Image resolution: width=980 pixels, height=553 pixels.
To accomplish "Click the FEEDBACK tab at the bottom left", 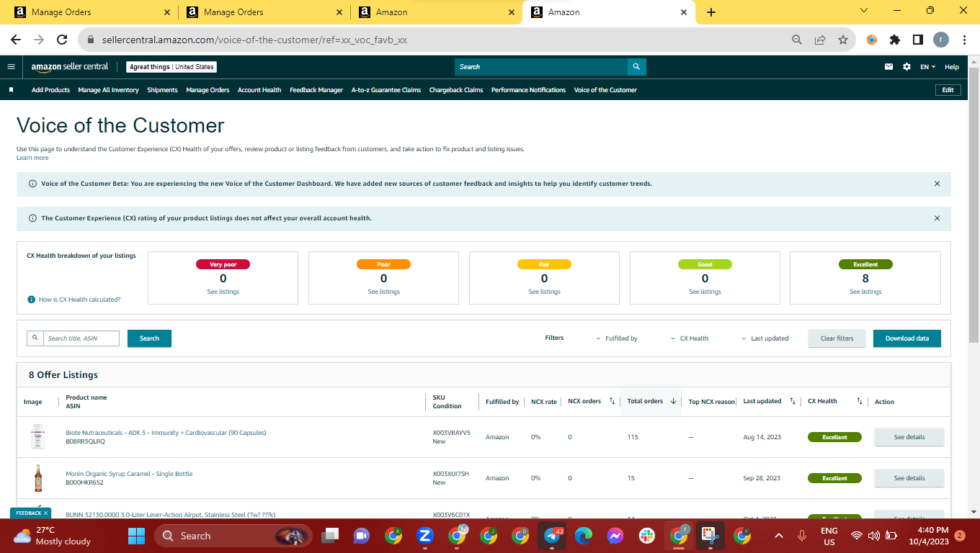I will (30, 513).
